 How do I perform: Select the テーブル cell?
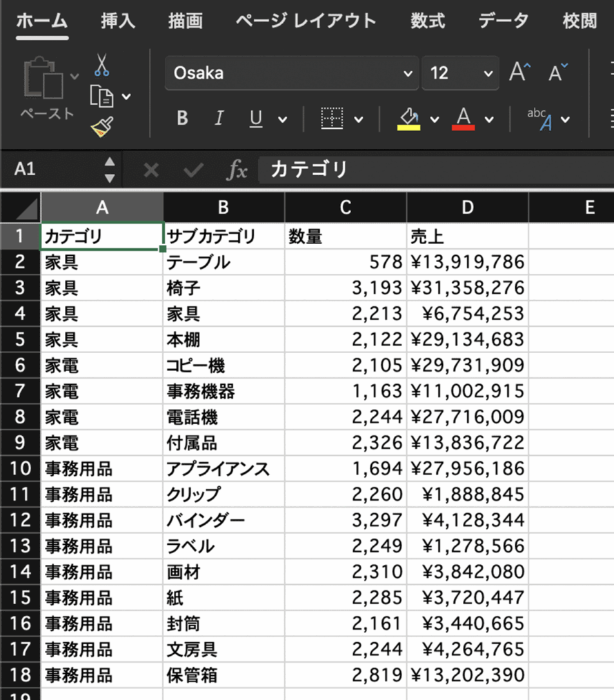[224, 262]
